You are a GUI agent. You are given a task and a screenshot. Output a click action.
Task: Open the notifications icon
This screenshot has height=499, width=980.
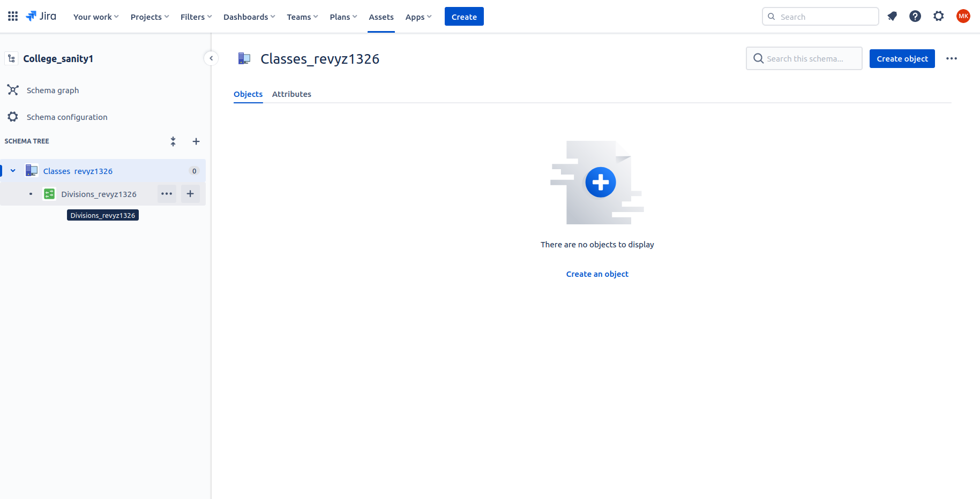(x=892, y=17)
